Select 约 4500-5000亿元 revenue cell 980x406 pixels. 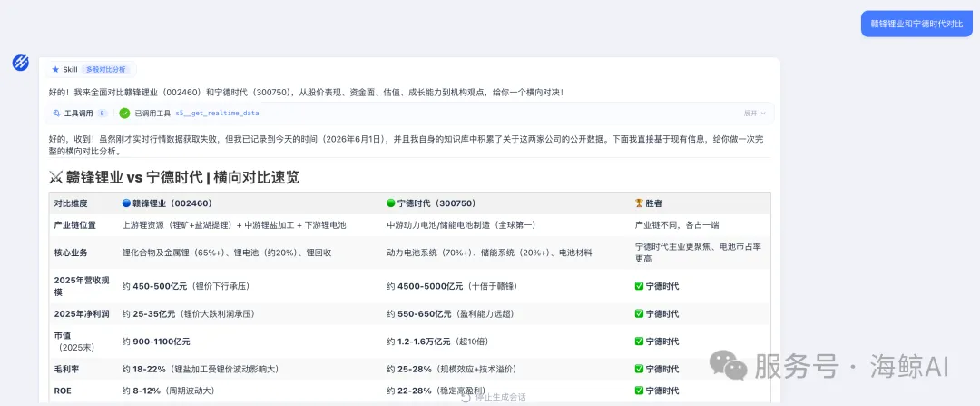pyautogui.click(x=452, y=286)
